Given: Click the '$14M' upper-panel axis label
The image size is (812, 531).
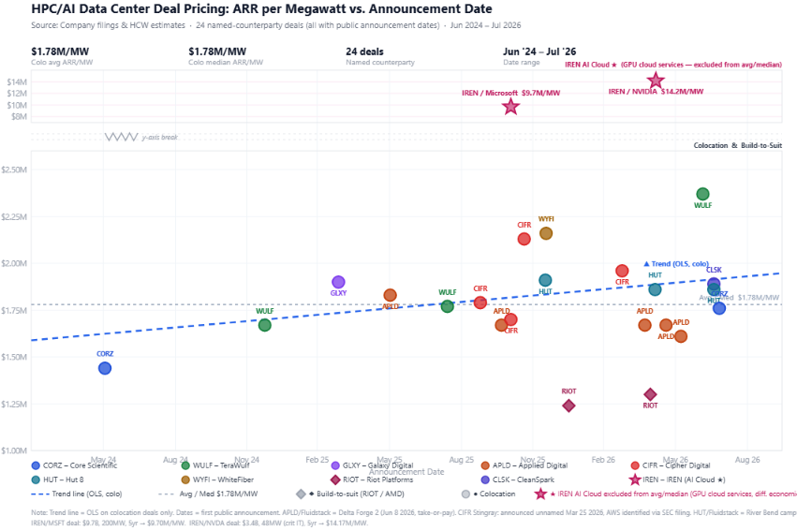Looking at the screenshot, I should (x=17, y=81).
